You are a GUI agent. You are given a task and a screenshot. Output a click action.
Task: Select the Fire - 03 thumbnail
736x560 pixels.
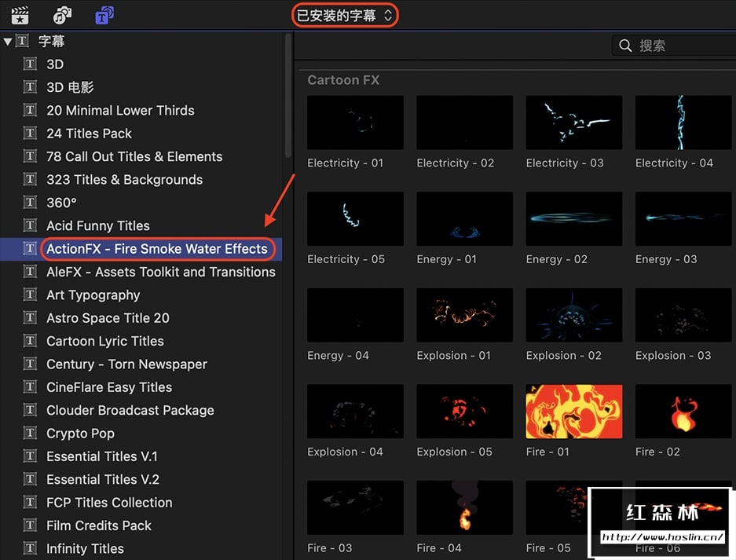click(355, 507)
